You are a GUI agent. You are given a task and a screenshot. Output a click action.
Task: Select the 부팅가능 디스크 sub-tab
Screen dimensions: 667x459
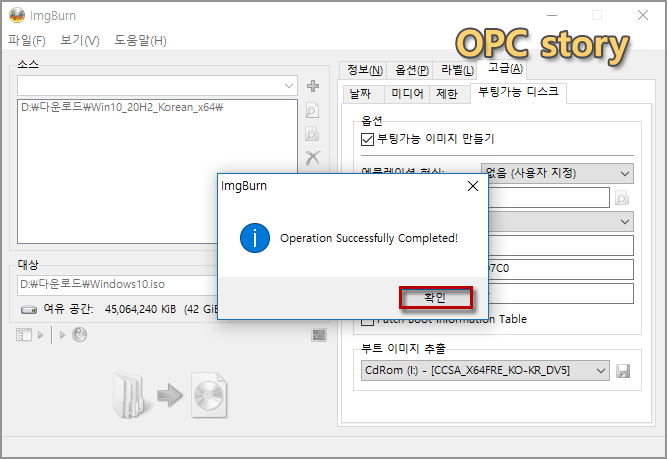pyautogui.click(x=518, y=92)
